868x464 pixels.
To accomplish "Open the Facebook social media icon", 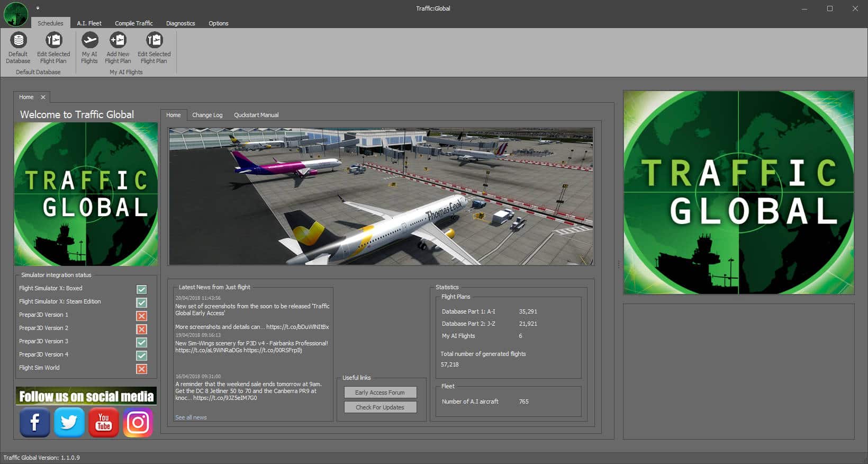I will [x=35, y=422].
